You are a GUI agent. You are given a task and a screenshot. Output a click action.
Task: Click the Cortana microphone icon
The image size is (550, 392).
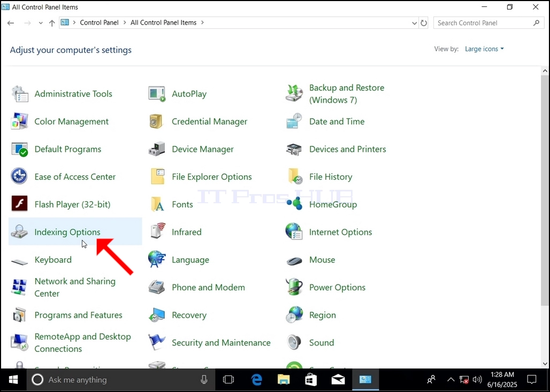[x=204, y=380]
